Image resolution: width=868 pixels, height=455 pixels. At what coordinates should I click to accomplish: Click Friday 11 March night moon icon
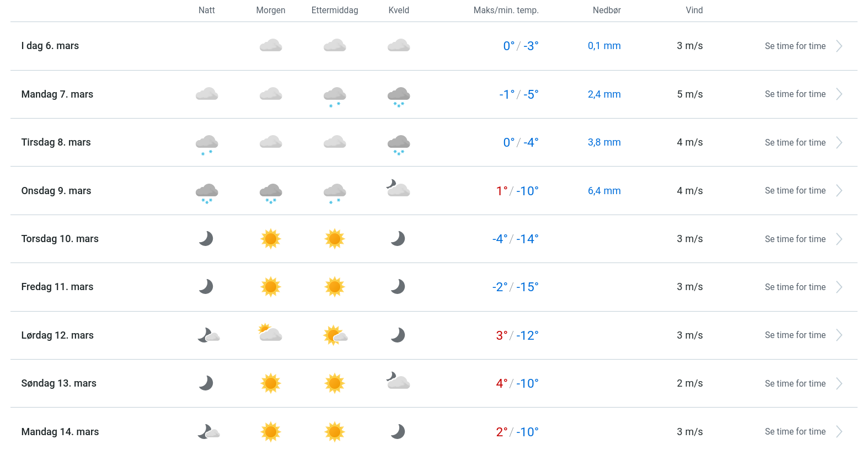(206, 287)
